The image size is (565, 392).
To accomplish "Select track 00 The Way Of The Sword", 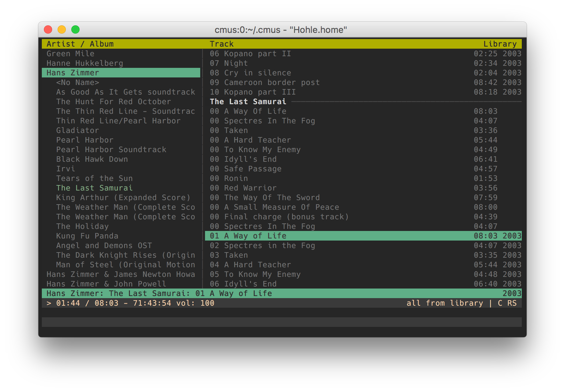I will (363, 197).
